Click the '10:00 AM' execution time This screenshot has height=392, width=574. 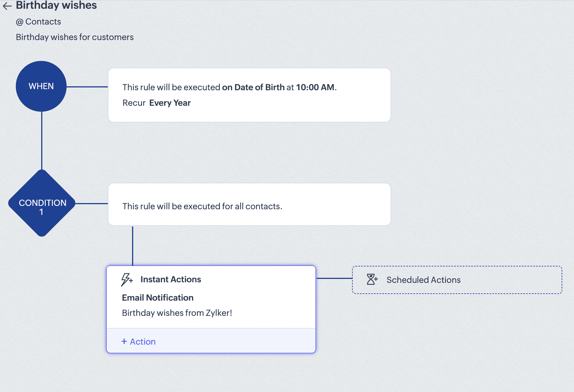[x=315, y=87]
